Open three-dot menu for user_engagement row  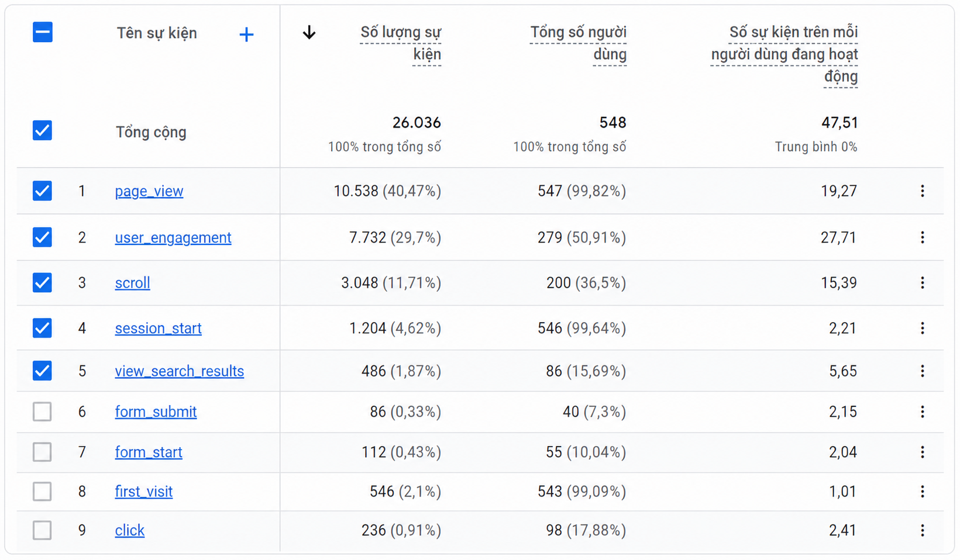click(x=922, y=237)
